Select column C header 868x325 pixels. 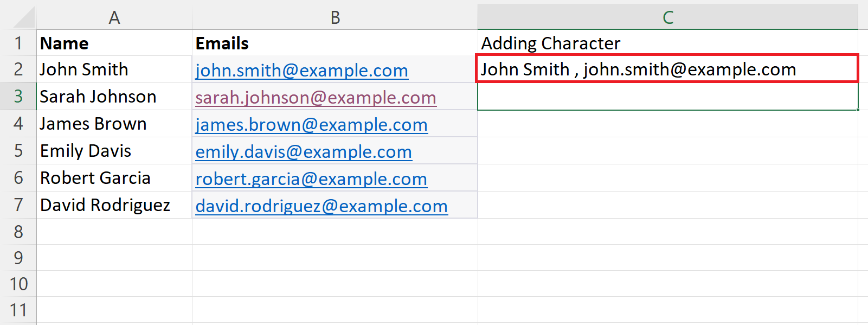click(x=667, y=18)
